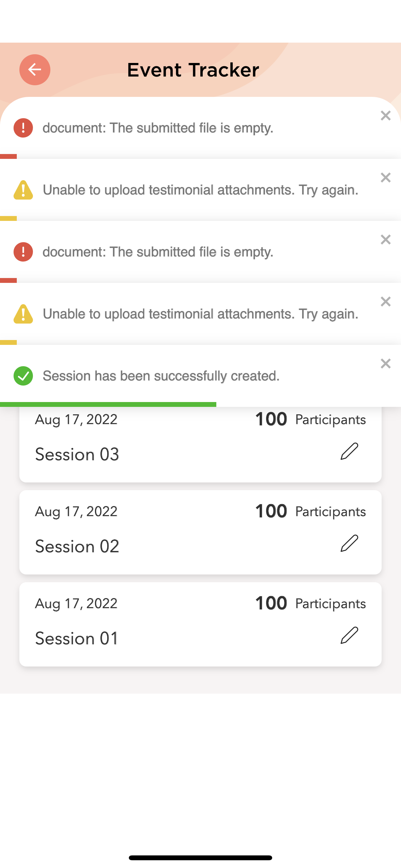Close the first 'submitted file is empty' toast
The width and height of the screenshot is (401, 868).
click(386, 116)
